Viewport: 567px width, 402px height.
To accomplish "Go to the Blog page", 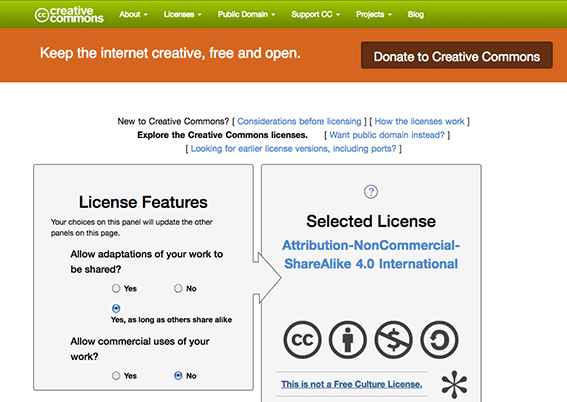I will [x=415, y=14].
